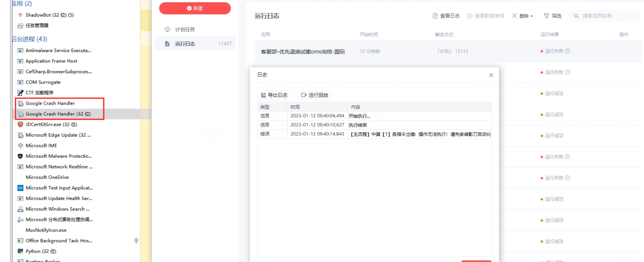The image size is (644, 262).
Task: Select the 执行结束 log entry
Action: [x=374, y=125]
